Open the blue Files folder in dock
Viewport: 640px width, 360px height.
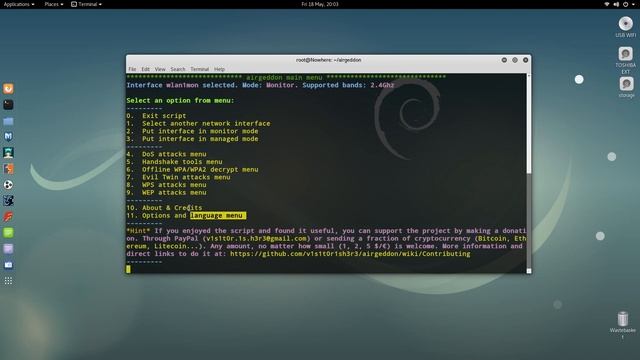pos(8,121)
